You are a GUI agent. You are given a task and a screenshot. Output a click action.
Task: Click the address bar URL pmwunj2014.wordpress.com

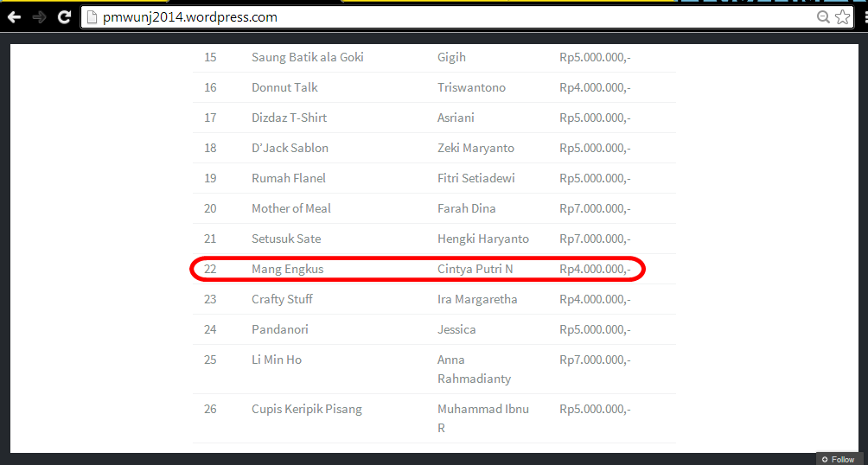(x=190, y=17)
